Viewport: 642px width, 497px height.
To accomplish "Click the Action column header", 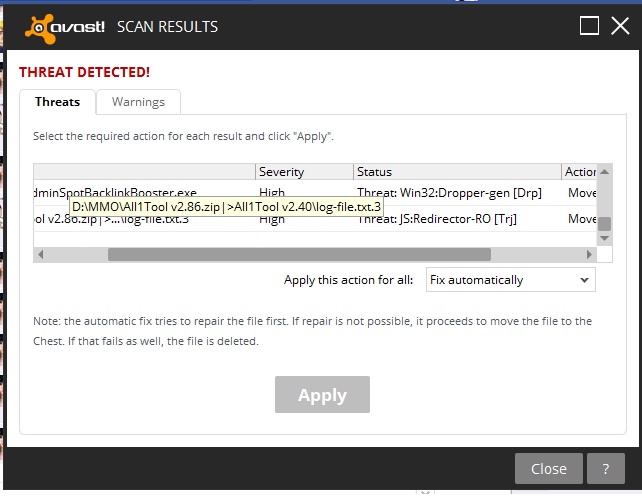I will [579, 172].
